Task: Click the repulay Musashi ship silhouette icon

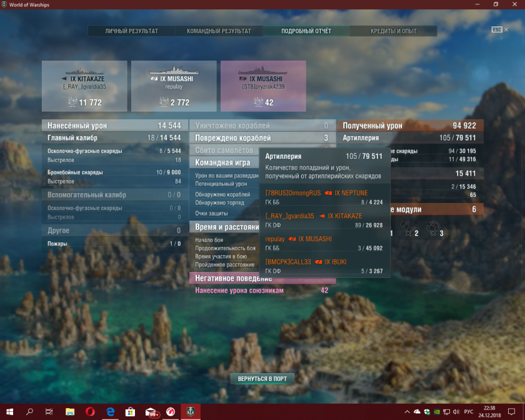Action: 174,71
